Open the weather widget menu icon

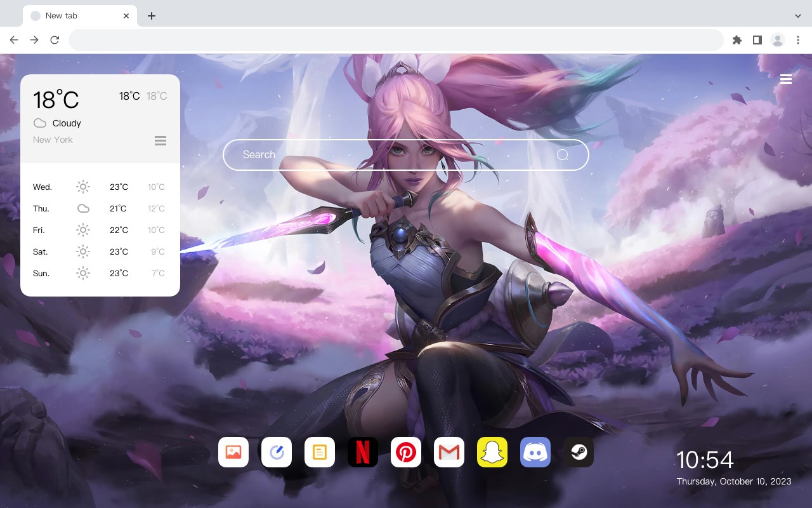click(160, 140)
